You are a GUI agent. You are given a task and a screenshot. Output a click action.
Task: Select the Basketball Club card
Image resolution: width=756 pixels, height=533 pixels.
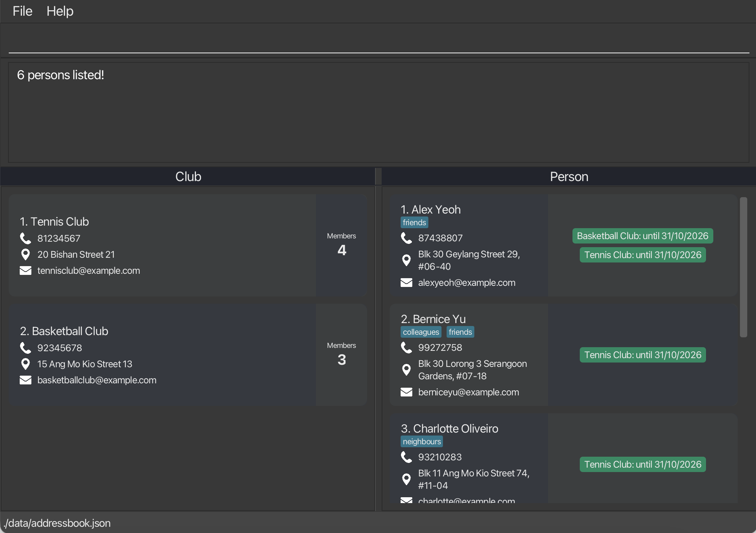click(x=162, y=354)
